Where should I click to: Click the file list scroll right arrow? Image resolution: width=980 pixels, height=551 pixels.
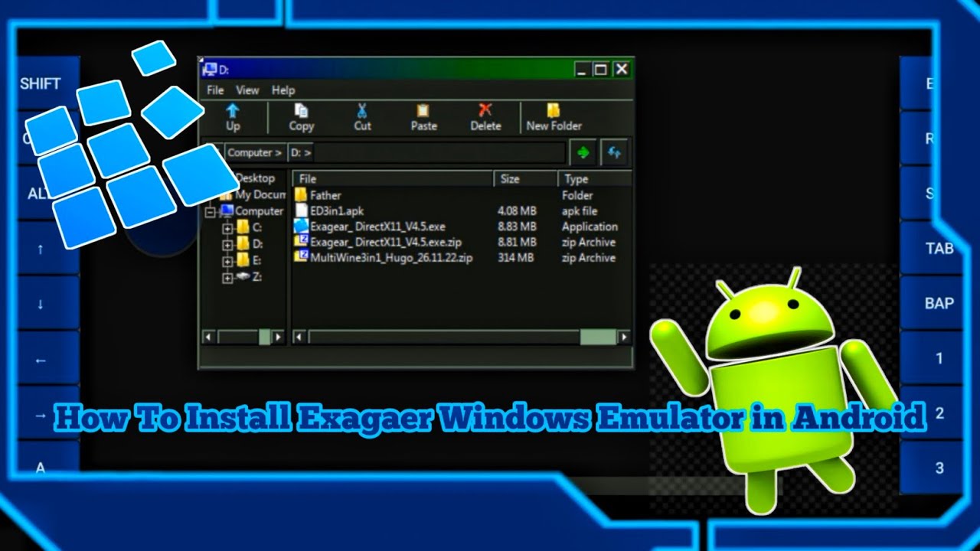pos(624,337)
